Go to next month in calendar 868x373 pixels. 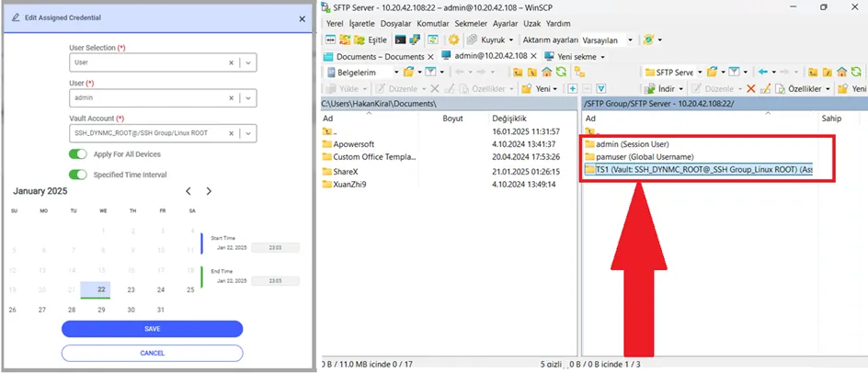click(209, 191)
